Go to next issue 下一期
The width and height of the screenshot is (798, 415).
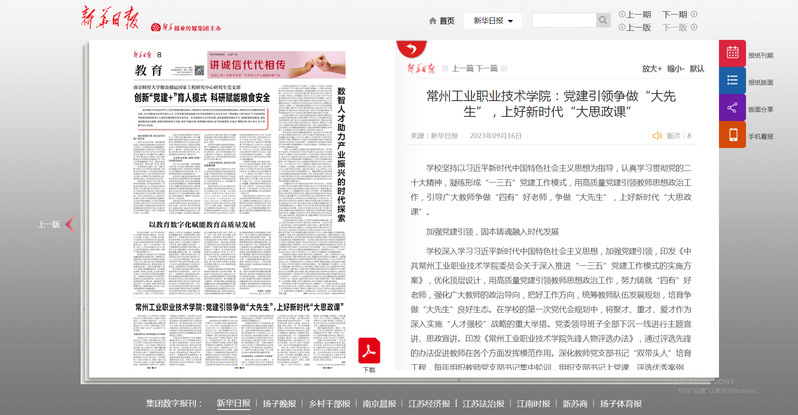point(674,14)
